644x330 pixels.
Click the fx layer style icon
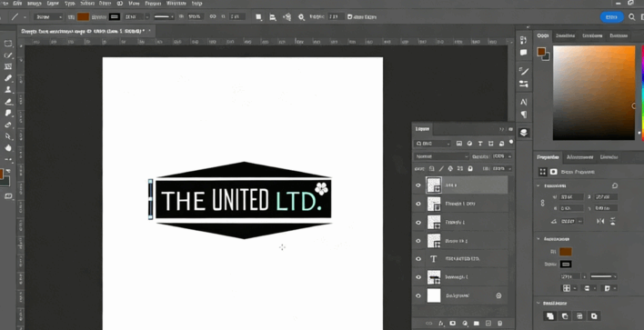click(440, 324)
